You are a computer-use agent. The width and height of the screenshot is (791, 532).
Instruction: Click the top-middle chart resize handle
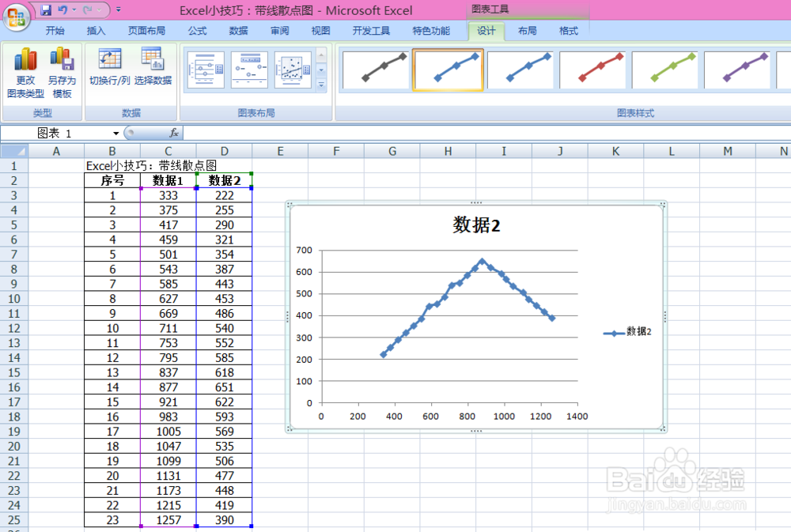(x=476, y=202)
